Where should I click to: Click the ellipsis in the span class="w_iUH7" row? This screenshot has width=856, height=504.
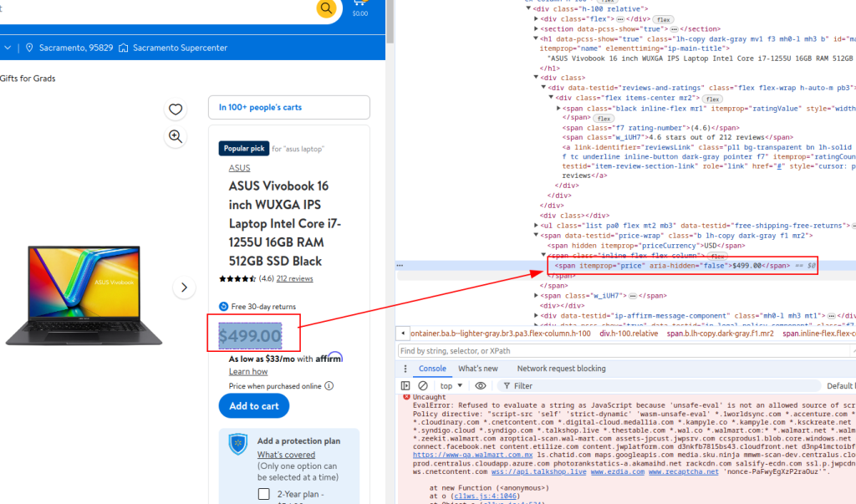click(633, 296)
